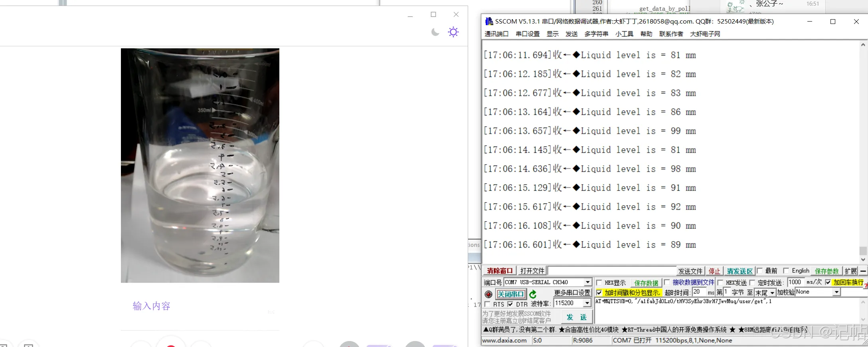Open the 多字符串 menu
Image resolution: width=868 pixels, height=347 pixels.
(x=596, y=34)
